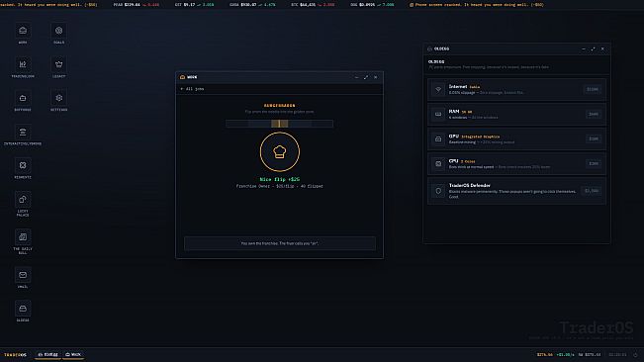Viewport: 644px width, 362px height.
Task: Purchase the CPU upgrade
Action: click(594, 163)
